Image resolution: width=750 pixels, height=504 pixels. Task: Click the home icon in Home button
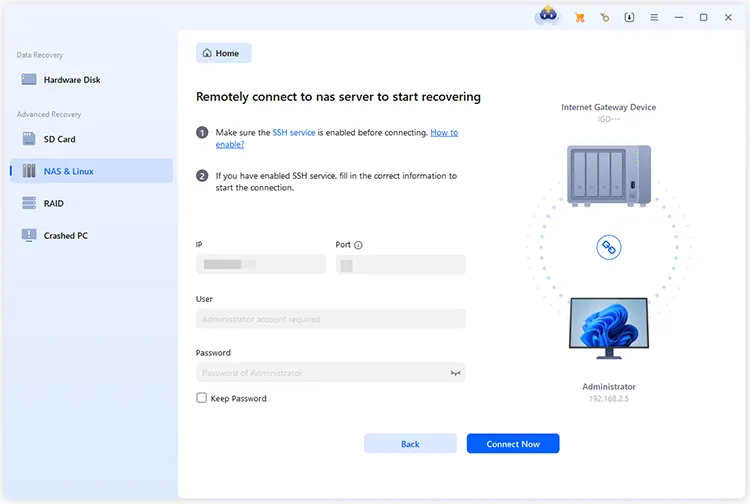pos(207,53)
